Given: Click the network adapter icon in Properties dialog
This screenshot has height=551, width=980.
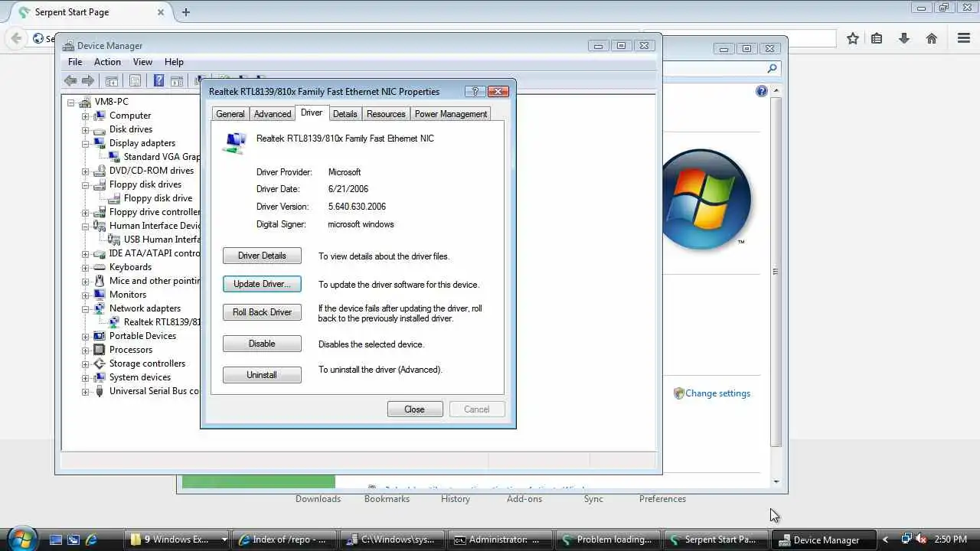Looking at the screenshot, I should coord(235,142).
